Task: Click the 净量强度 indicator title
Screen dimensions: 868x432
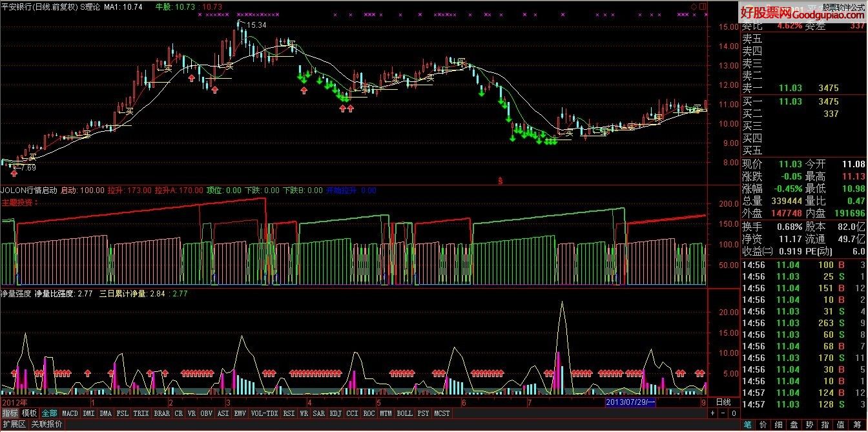Action: [17, 294]
